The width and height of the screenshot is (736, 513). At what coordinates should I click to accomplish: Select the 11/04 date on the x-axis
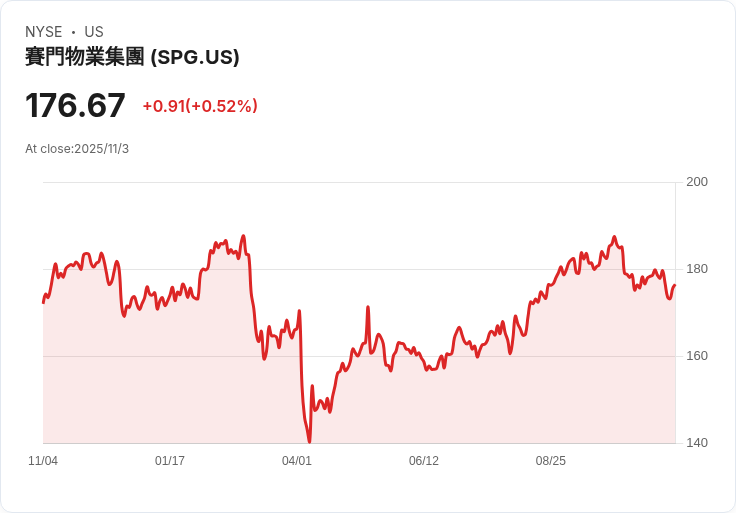(x=43, y=461)
